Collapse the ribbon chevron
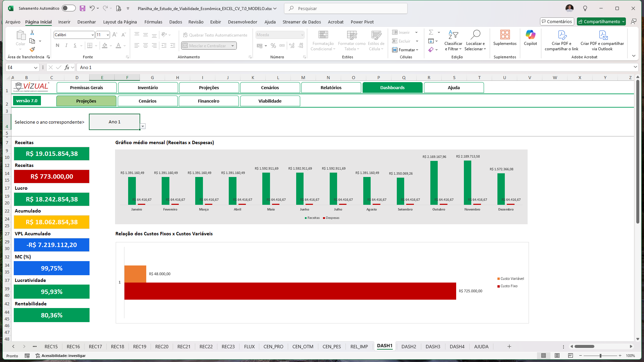 634,56
